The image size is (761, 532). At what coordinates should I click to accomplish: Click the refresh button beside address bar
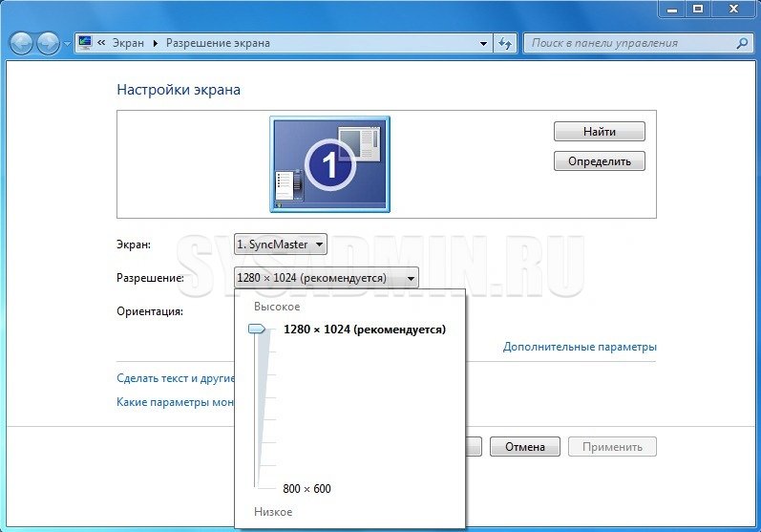(x=506, y=43)
